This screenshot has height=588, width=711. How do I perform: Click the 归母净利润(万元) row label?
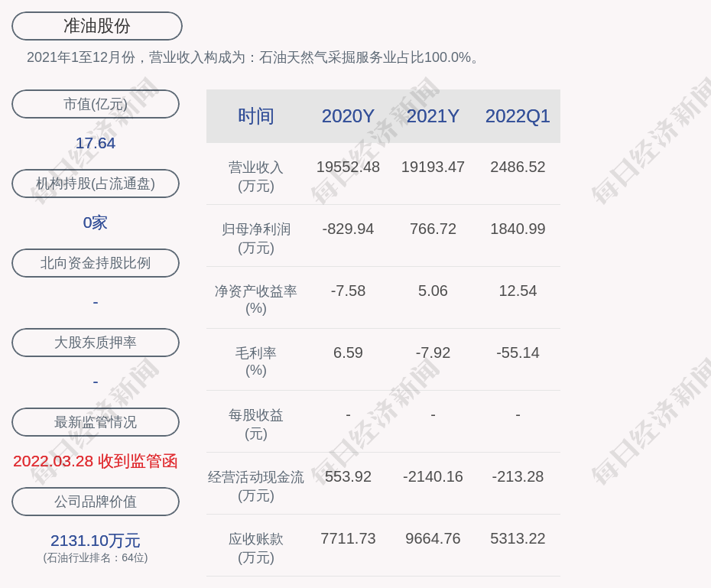tap(256, 239)
